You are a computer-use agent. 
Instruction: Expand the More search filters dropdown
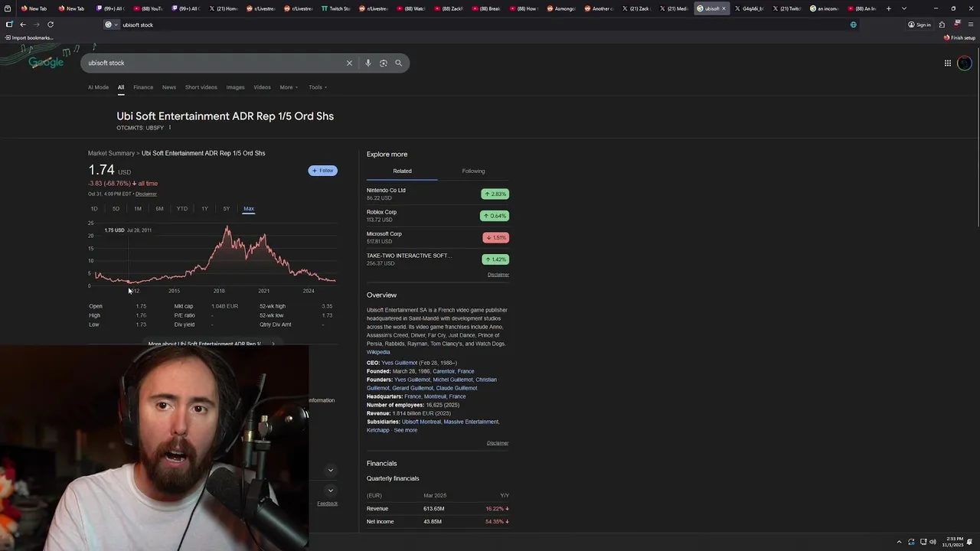(289, 87)
